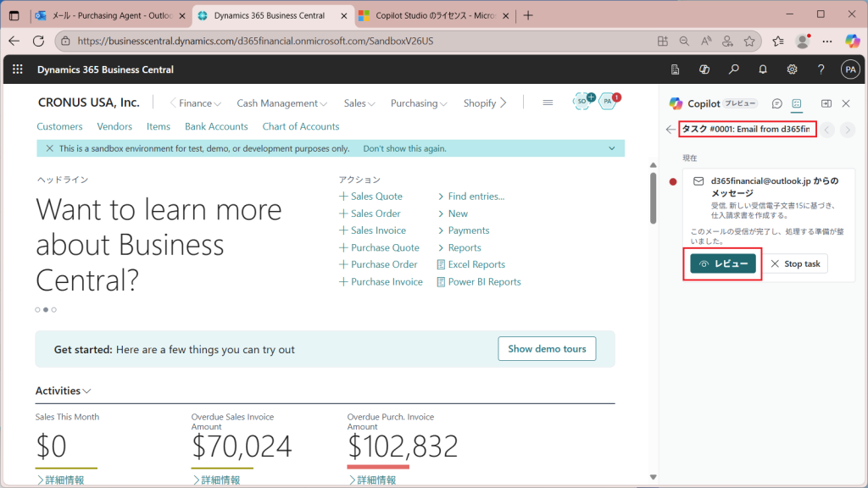This screenshot has height=488, width=868.
Task: Open Find entries action
Action: (471, 197)
